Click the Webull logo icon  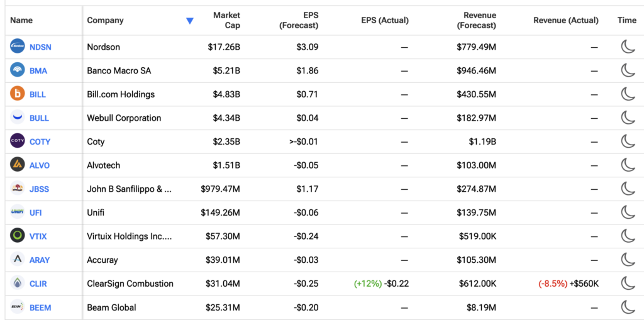(x=17, y=118)
